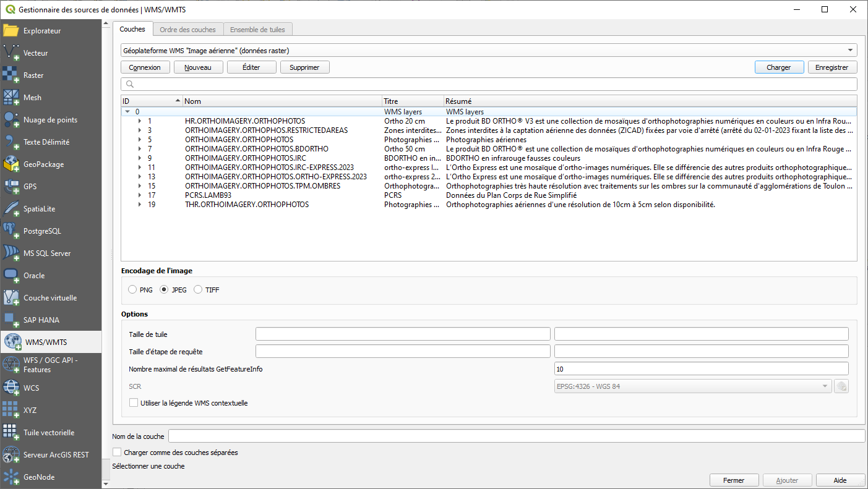The width and height of the screenshot is (868, 489).
Task: Select the XYZ tiles source icon
Action: click(12, 410)
